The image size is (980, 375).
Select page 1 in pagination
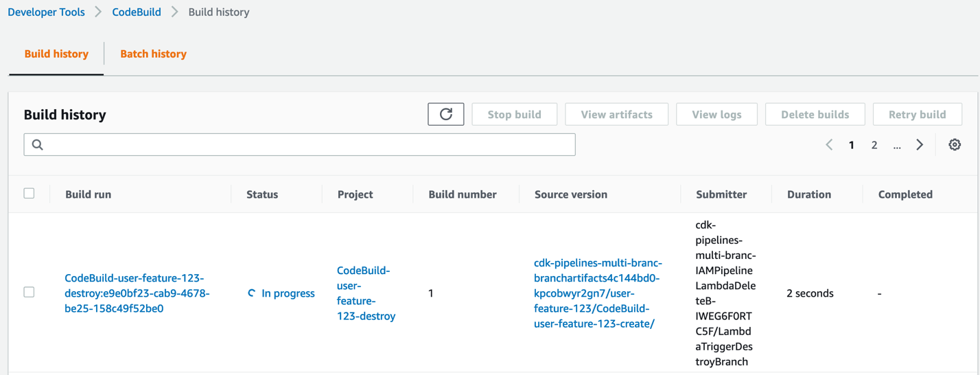852,145
